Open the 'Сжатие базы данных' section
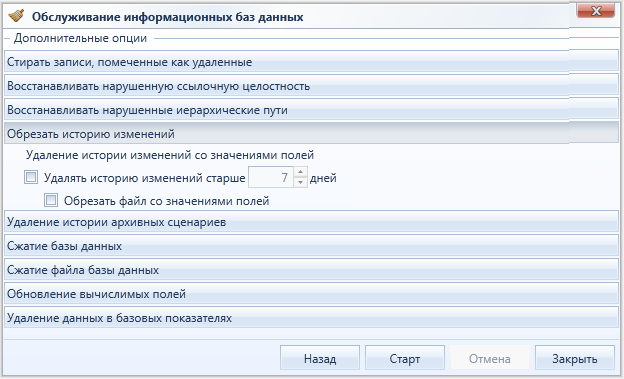Screen dimensions: 624x379 click(x=311, y=246)
